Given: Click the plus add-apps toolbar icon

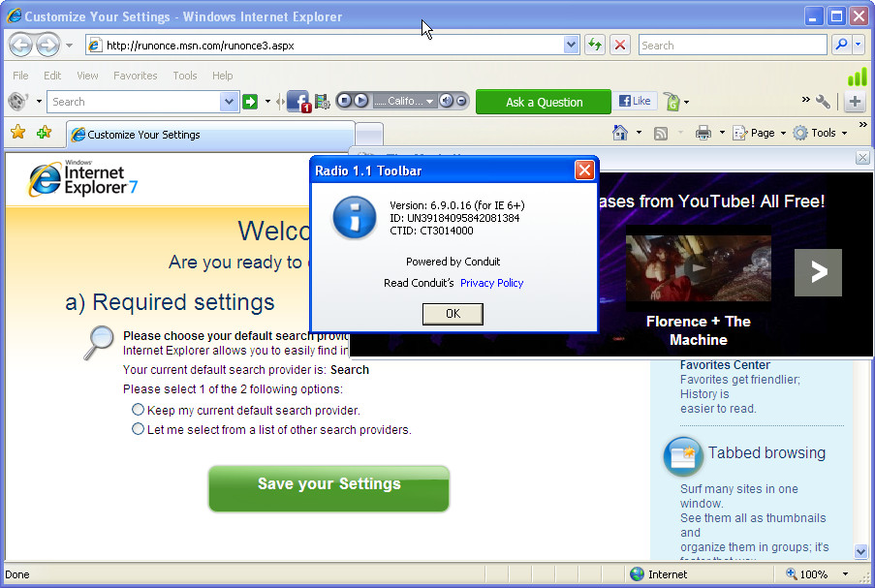Looking at the screenshot, I should pos(855,102).
